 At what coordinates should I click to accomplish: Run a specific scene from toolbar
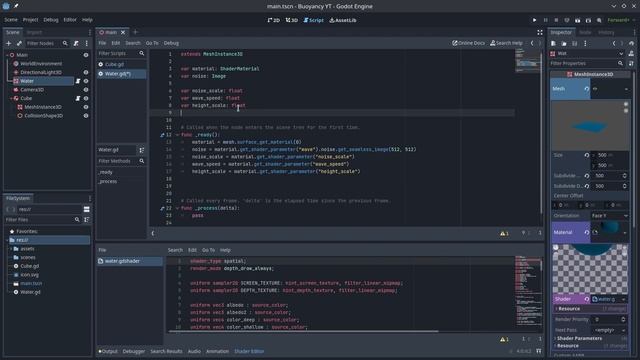588,20
